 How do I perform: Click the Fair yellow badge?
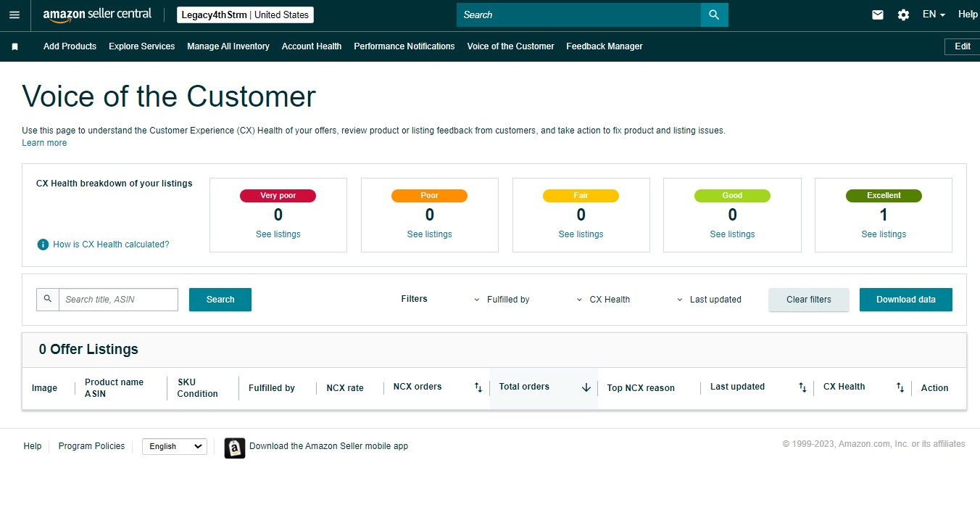tap(581, 196)
